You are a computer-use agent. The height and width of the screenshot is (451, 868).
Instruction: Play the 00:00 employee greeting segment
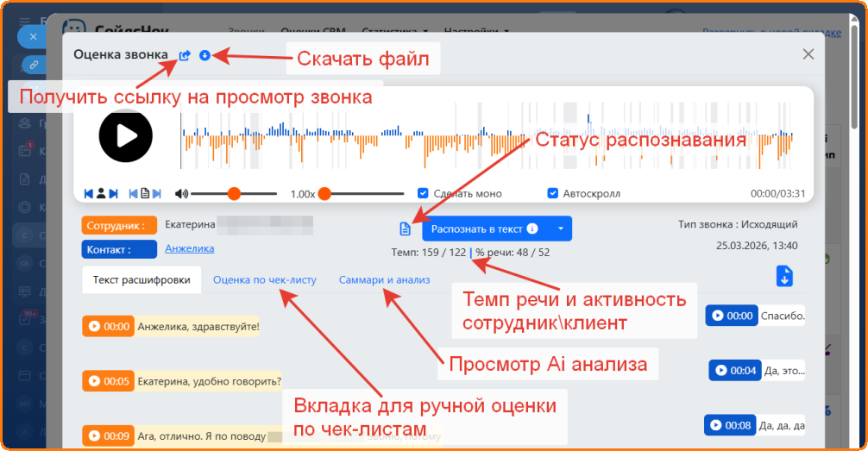108,327
